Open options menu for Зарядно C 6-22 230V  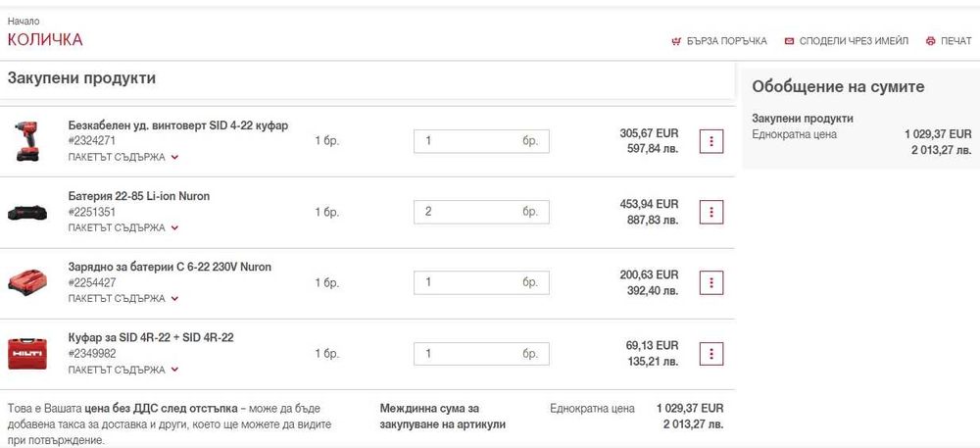pyautogui.click(x=711, y=283)
